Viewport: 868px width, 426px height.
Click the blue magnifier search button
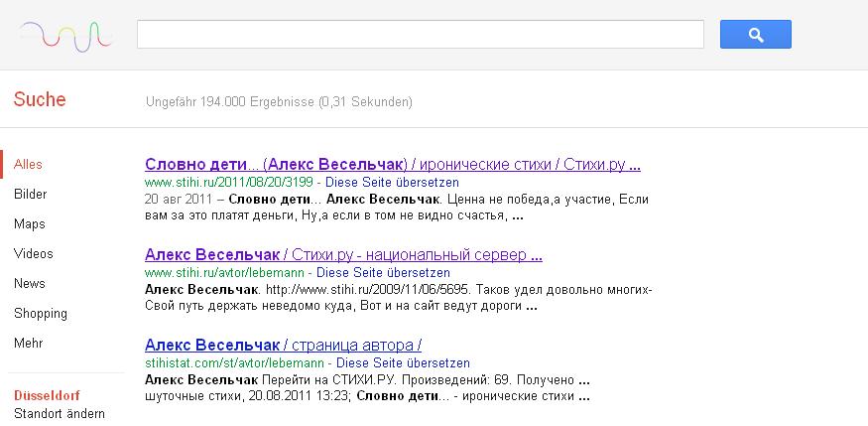[x=755, y=35]
